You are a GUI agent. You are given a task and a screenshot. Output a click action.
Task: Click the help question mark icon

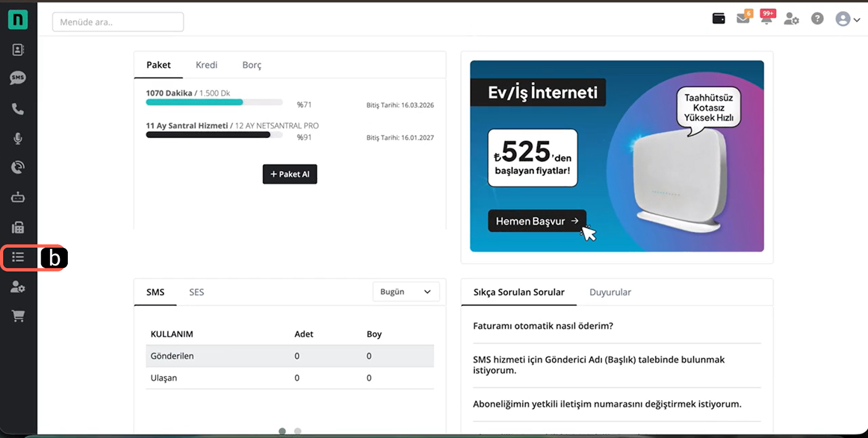(817, 19)
